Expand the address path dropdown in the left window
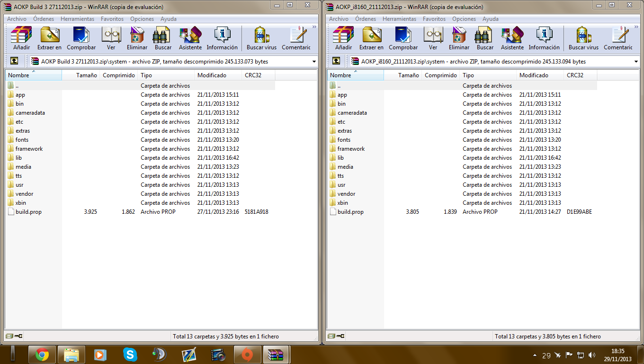Screen dimensions: 644x364 [x=314, y=62]
